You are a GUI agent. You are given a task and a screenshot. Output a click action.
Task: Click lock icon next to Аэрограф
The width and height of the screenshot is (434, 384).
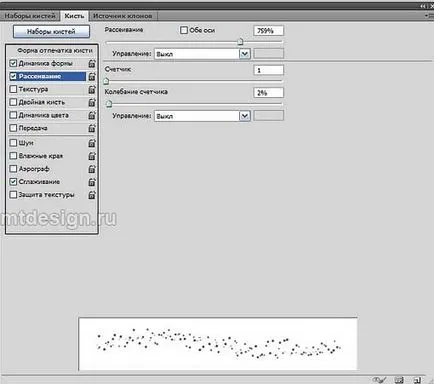point(92,169)
